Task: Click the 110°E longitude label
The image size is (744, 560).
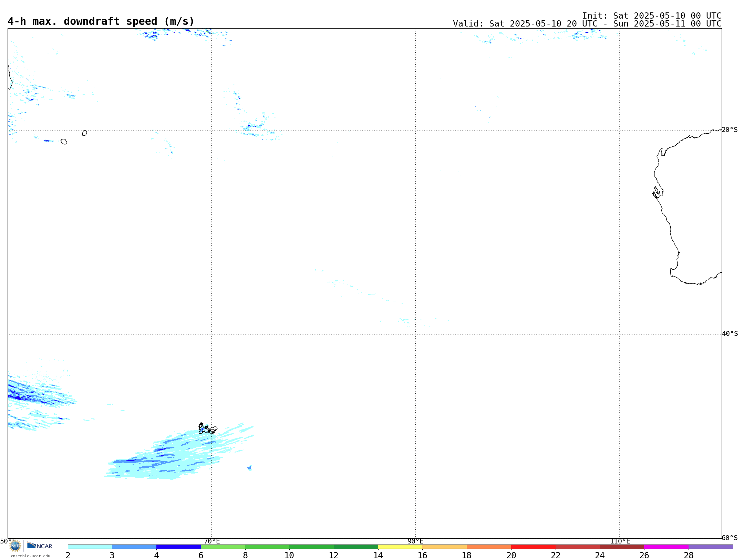Action: [620, 541]
